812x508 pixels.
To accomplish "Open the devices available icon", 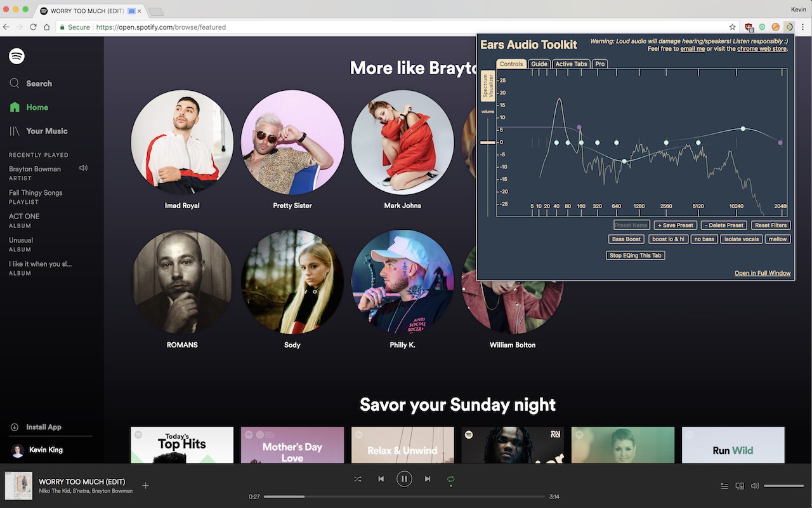I will (x=740, y=486).
